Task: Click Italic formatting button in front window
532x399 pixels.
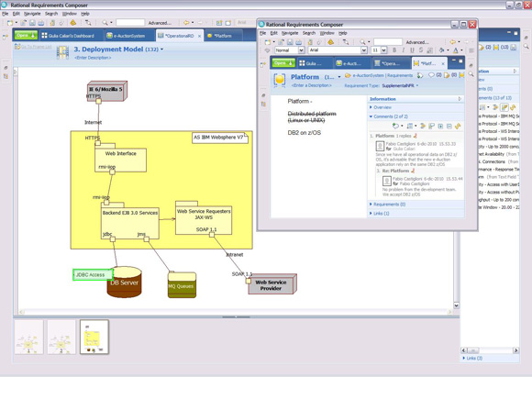Action: pos(403,50)
